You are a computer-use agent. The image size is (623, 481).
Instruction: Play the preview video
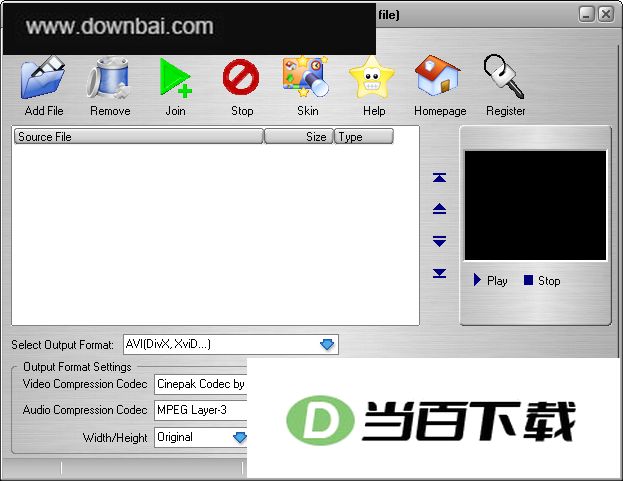(491, 280)
